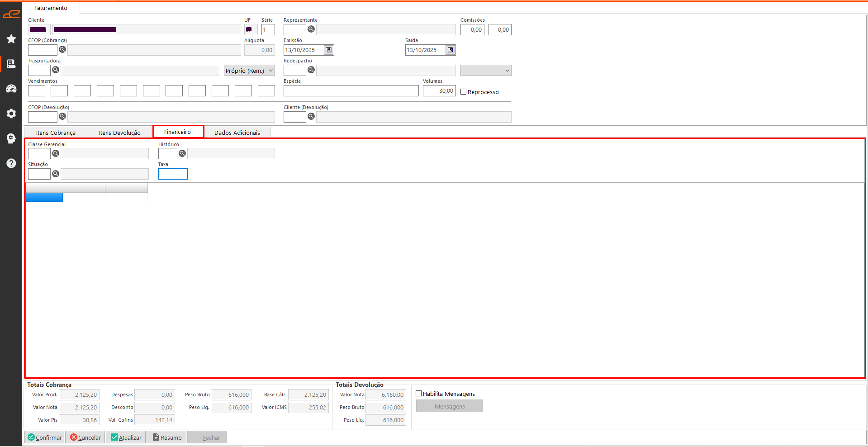This screenshot has height=447, width=868.
Task: Open the Dados Adicionais tab
Action: (237, 133)
